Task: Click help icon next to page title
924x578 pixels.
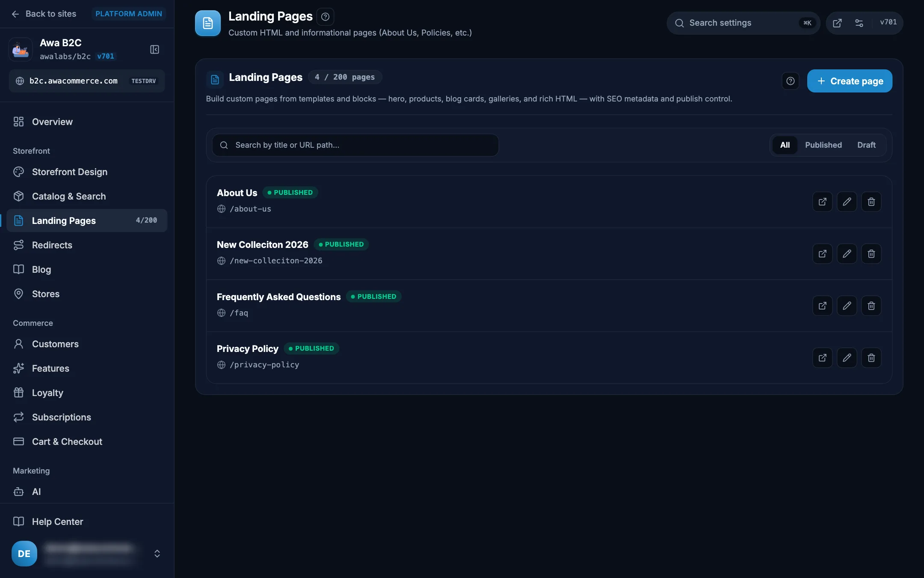Action: pyautogui.click(x=325, y=17)
